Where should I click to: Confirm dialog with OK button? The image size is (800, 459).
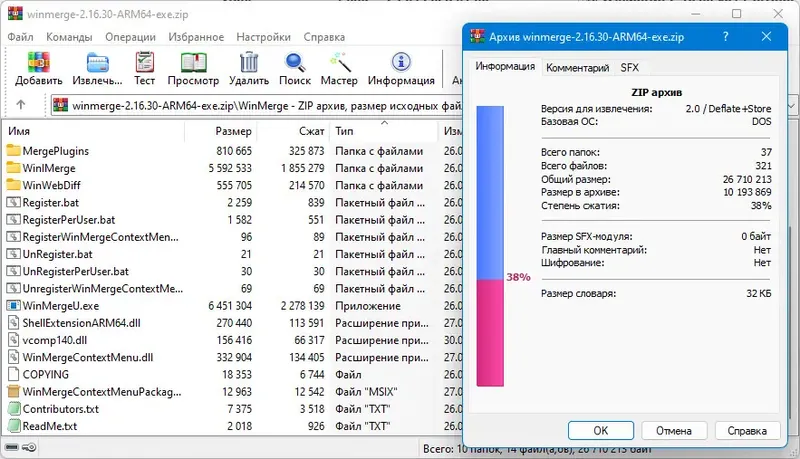click(601, 430)
